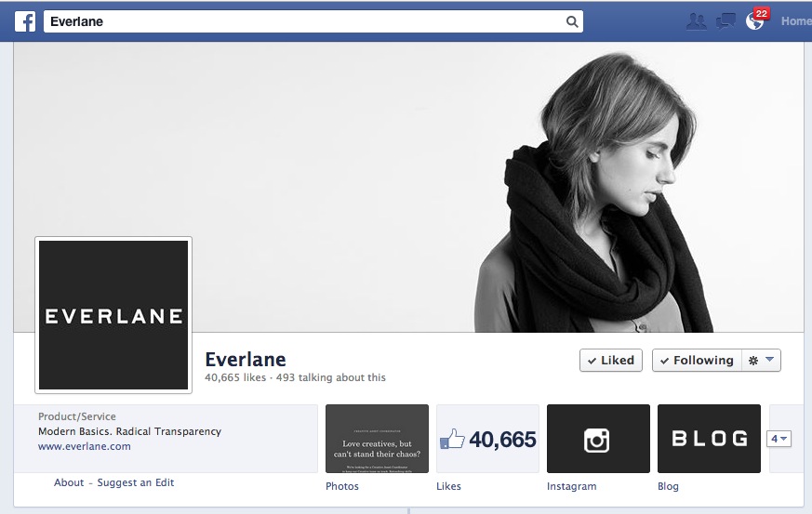Visit www.everlane.com link

click(x=85, y=446)
